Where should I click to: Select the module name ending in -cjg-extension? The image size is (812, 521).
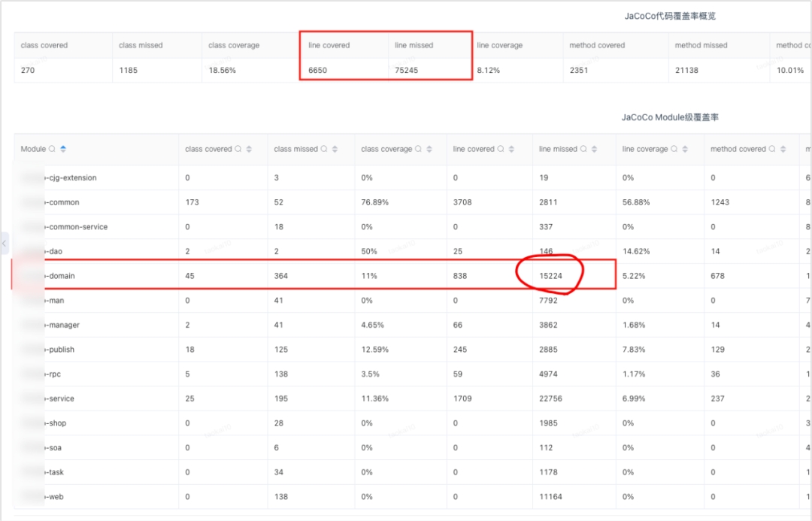[71, 177]
